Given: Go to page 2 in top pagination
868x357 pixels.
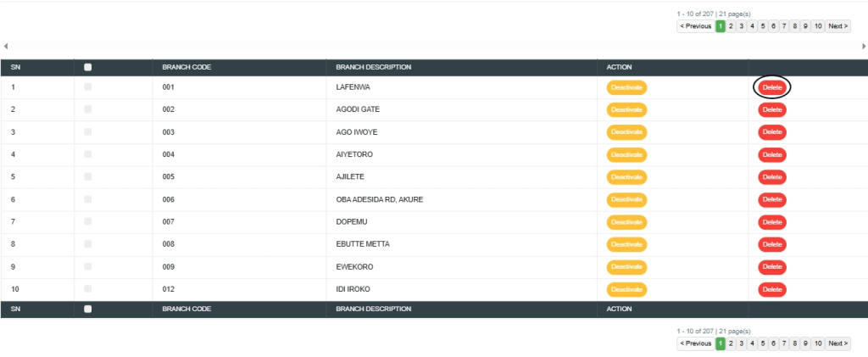Looking at the screenshot, I should click(x=731, y=26).
